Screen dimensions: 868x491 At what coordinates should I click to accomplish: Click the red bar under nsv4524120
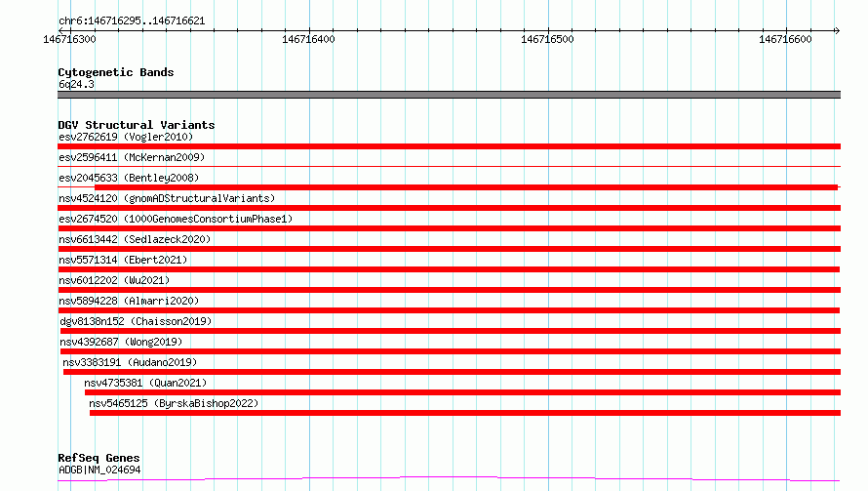pos(449,208)
